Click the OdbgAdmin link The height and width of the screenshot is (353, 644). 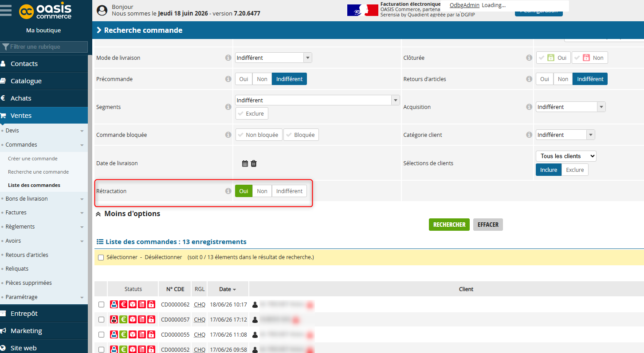click(x=464, y=5)
